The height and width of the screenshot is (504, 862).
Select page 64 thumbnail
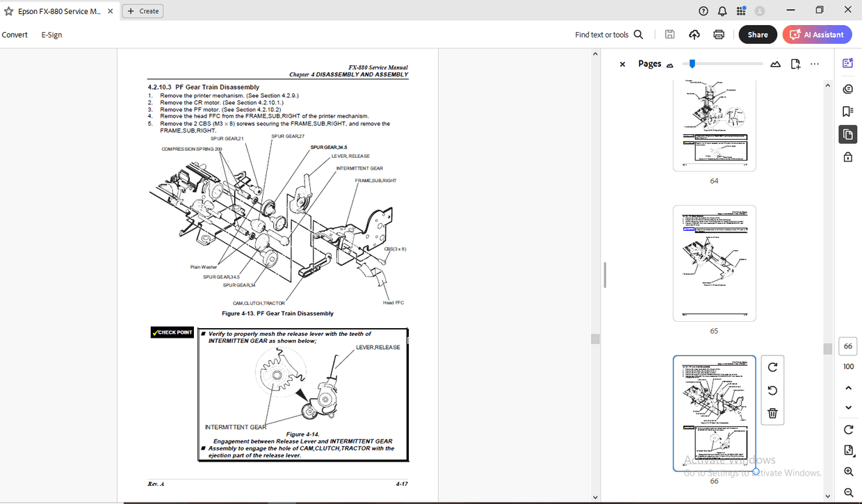(x=714, y=125)
